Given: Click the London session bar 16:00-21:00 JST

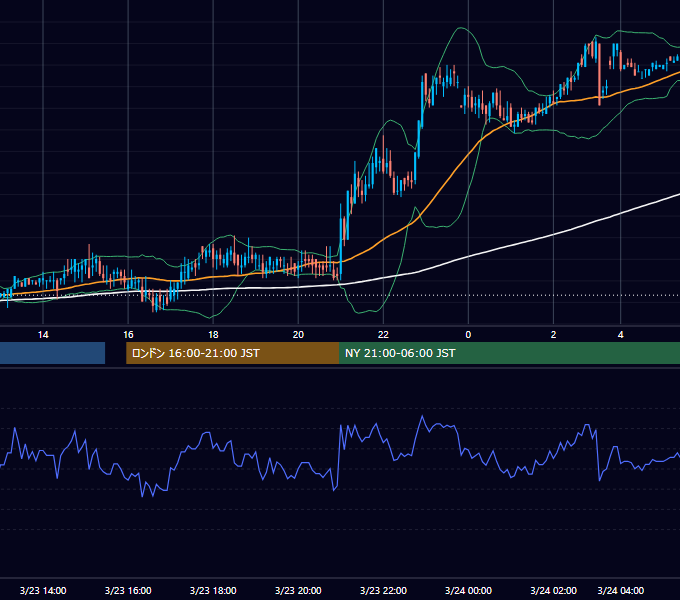Looking at the screenshot, I should pyautogui.click(x=232, y=353).
